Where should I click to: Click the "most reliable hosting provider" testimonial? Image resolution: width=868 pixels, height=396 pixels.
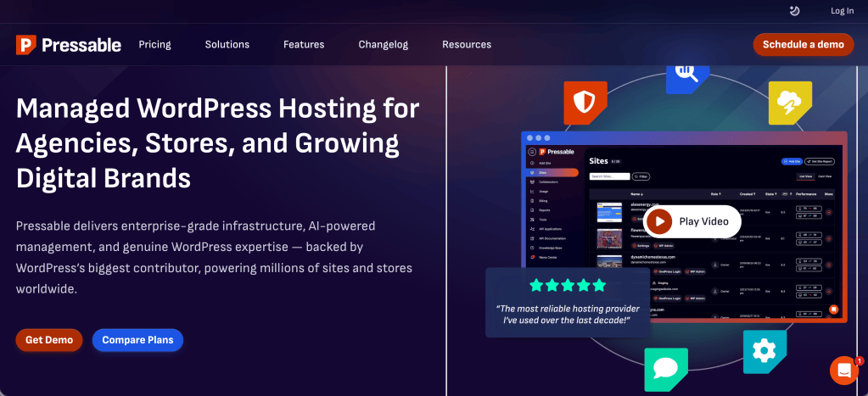click(x=568, y=314)
